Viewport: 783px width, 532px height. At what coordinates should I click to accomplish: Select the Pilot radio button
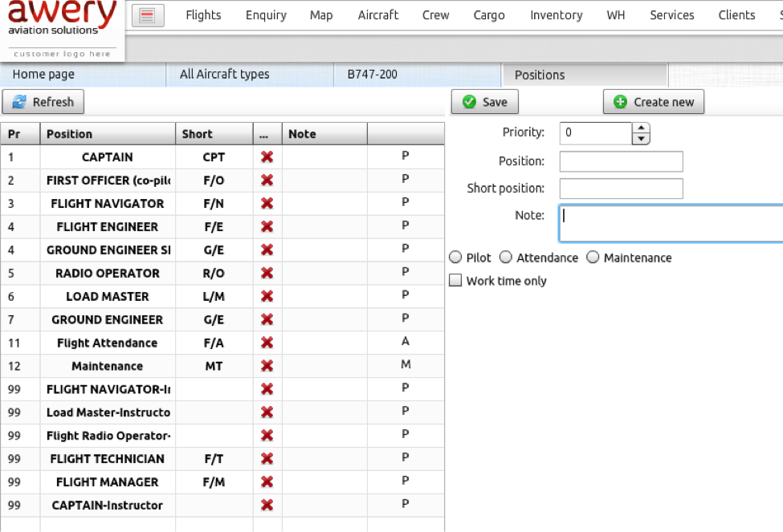[456, 258]
